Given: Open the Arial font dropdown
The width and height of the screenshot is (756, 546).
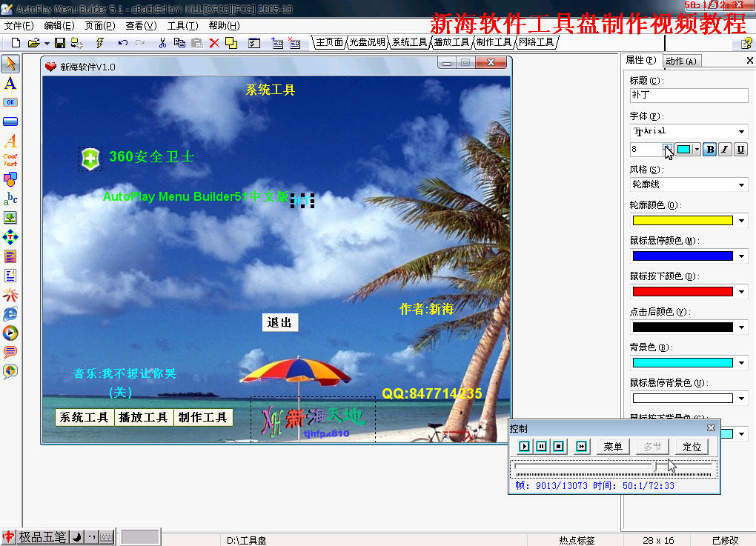Looking at the screenshot, I should (x=741, y=132).
